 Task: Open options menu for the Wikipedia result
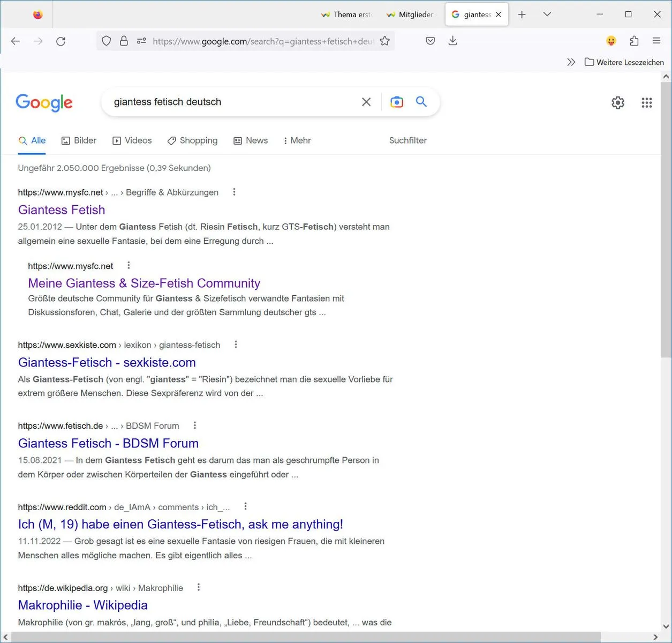[x=199, y=587]
